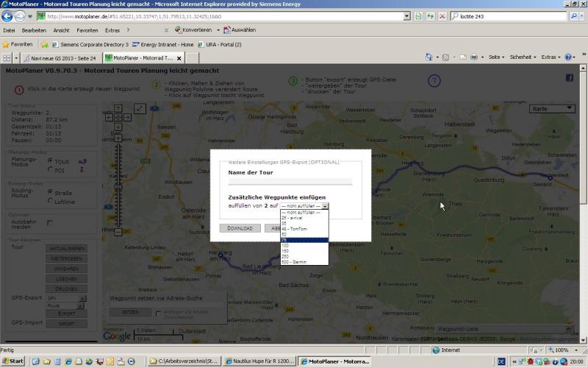
Task: Click the search magnifier button
Action: [x=573, y=16]
